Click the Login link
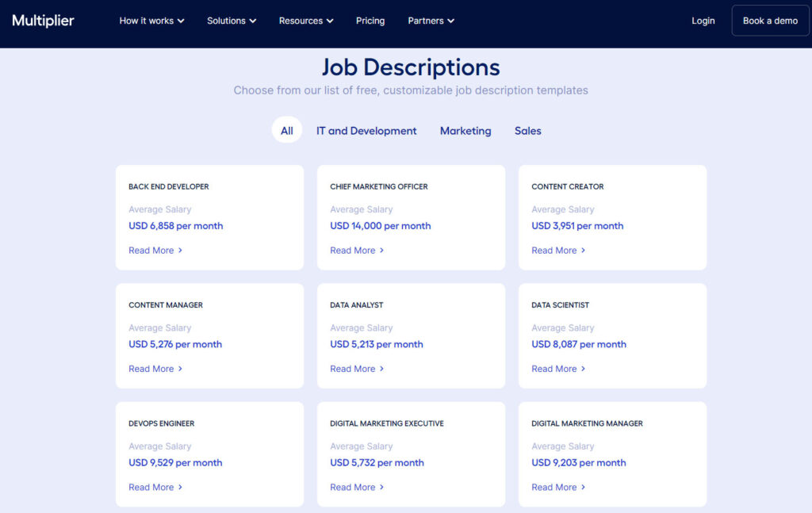The width and height of the screenshot is (812, 513). [x=703, y=21]
